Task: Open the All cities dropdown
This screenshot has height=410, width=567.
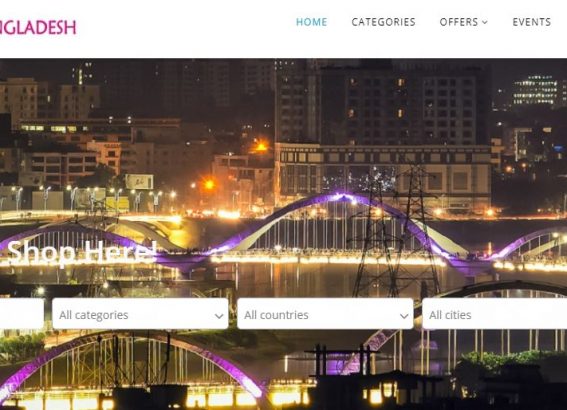Action: (495, 314)
